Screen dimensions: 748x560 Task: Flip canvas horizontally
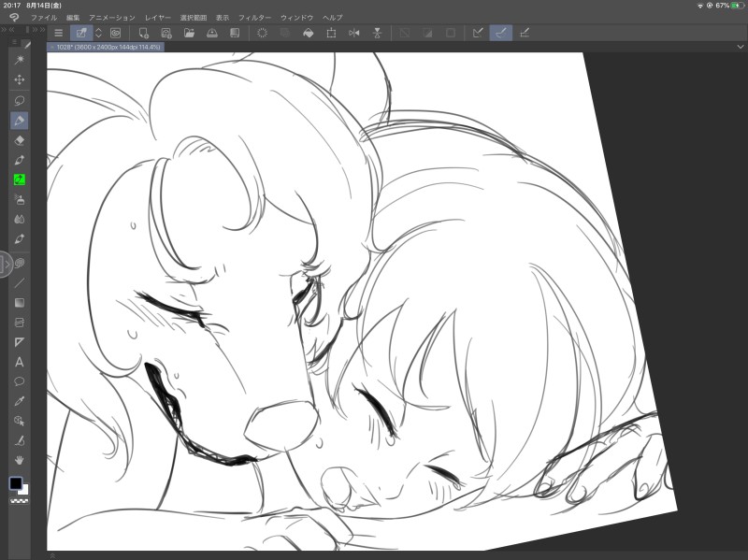point(354,33)
